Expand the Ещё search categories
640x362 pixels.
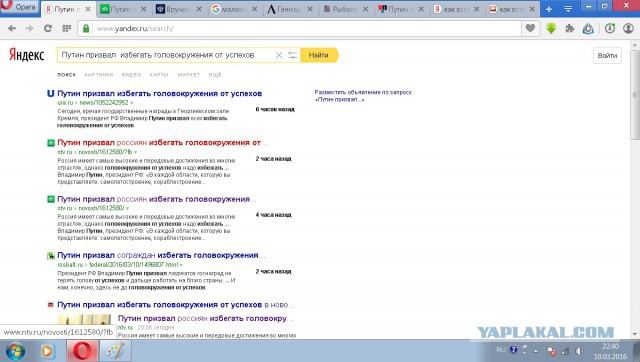(x=215, y=75)
